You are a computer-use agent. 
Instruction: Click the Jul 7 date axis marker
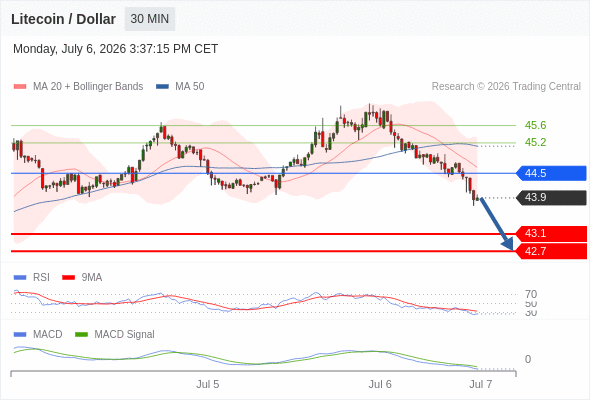(481, 384)
